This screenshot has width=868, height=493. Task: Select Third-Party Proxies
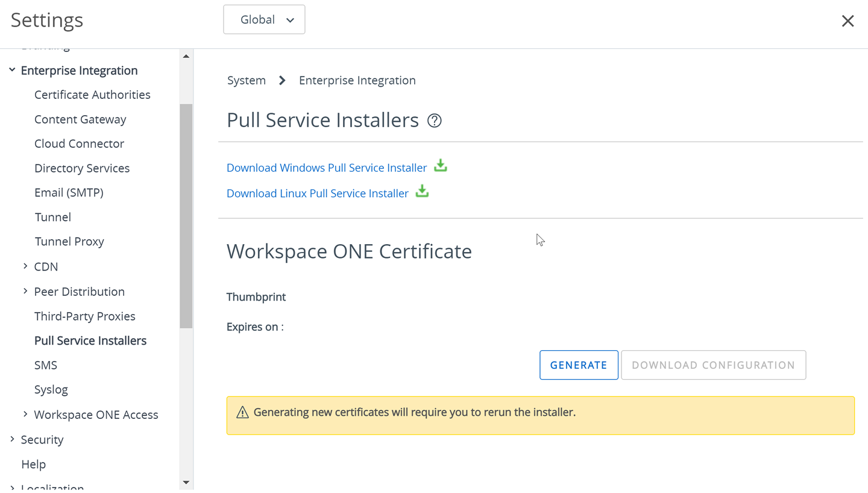[x=84, y=316]
